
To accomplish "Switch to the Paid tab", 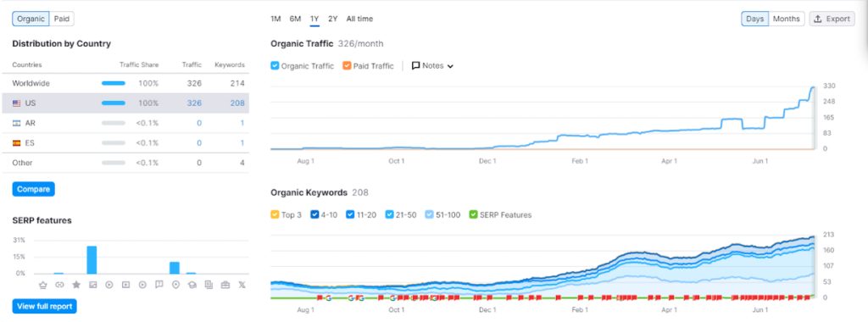I will [61, 19].
